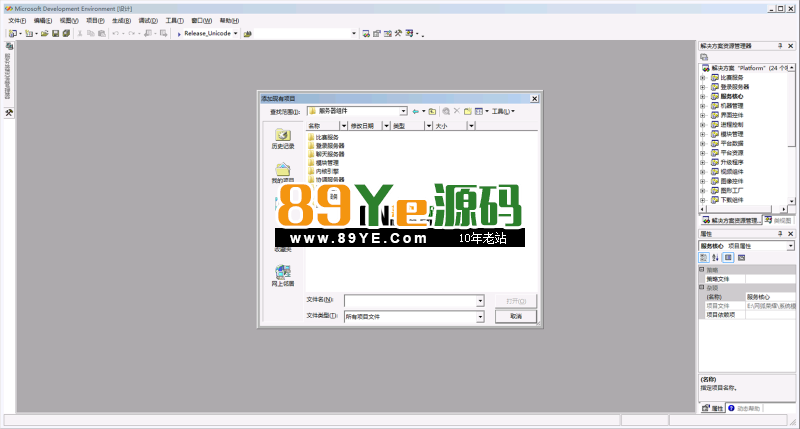The width and height of the screenshot is (800, 429).
Task: Open the 查找范围 folder dropdown
Action: [x=403, y=111]
